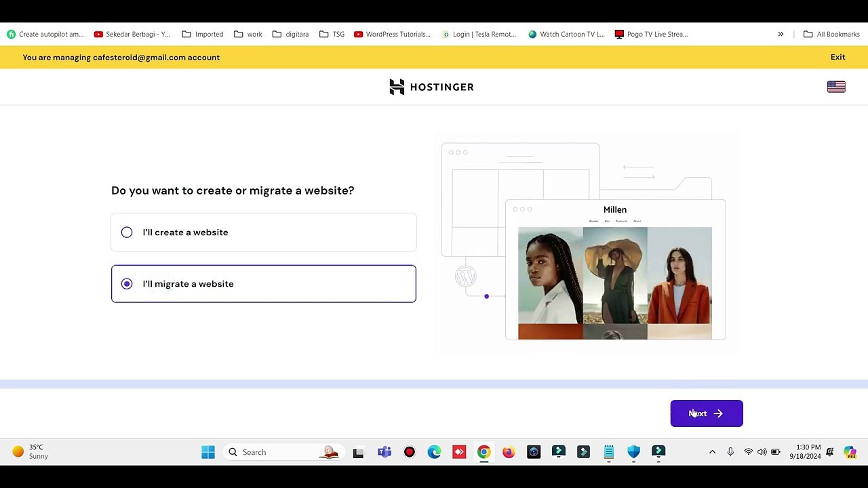This screenshot has width=868, height=488.
Task: Click the taskbar Search box
Action: pos(282,452)
